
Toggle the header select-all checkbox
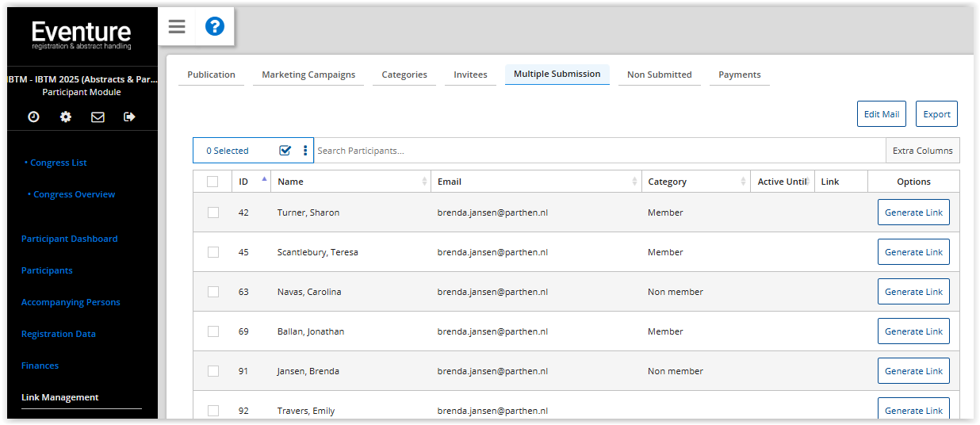212,182
